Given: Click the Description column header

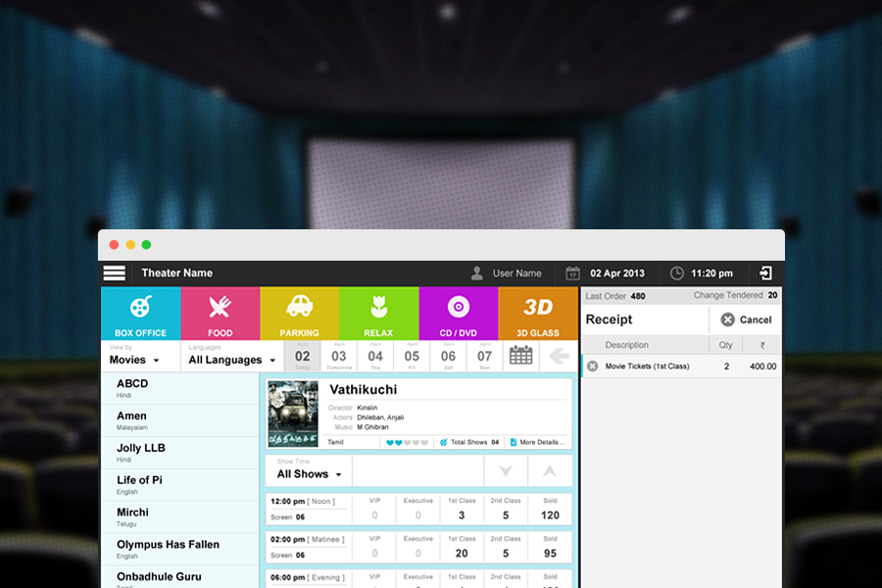Looking at the screenshot, I should click(626, 345).
